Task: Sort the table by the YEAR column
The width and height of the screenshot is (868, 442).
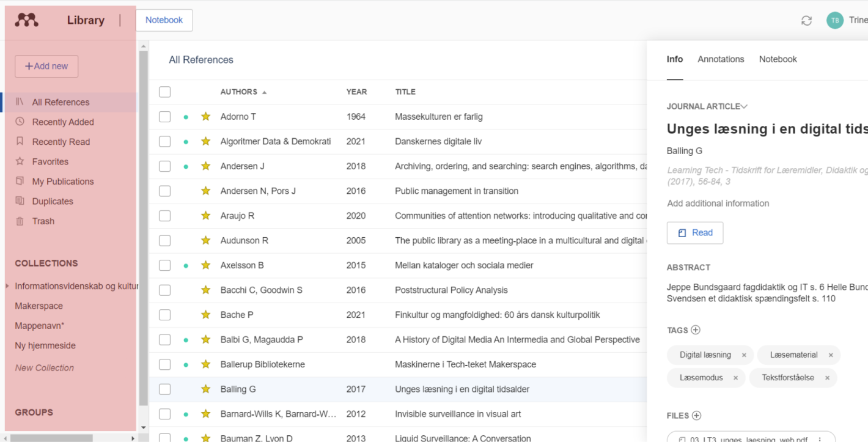Action: point(356,92)
